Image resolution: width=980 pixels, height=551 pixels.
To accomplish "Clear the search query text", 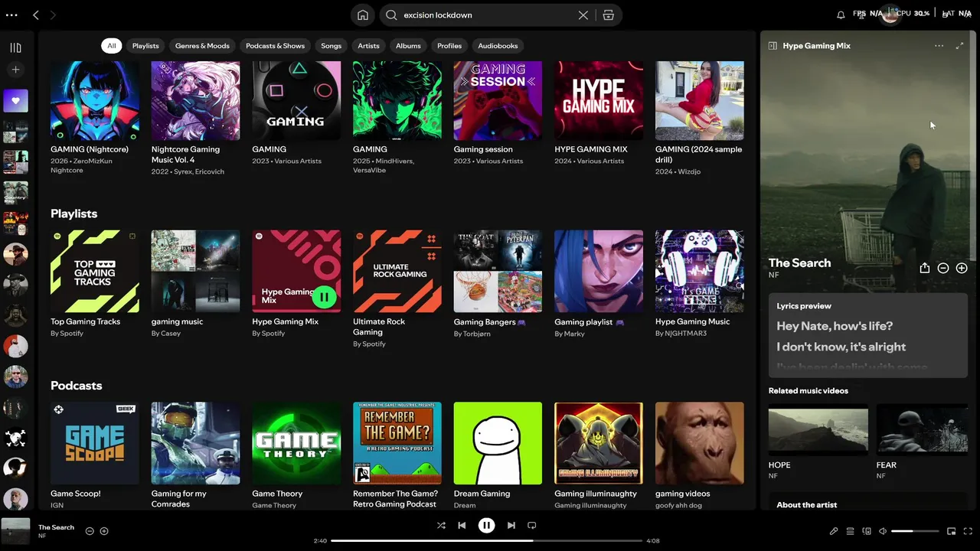I will pos(583,15).
